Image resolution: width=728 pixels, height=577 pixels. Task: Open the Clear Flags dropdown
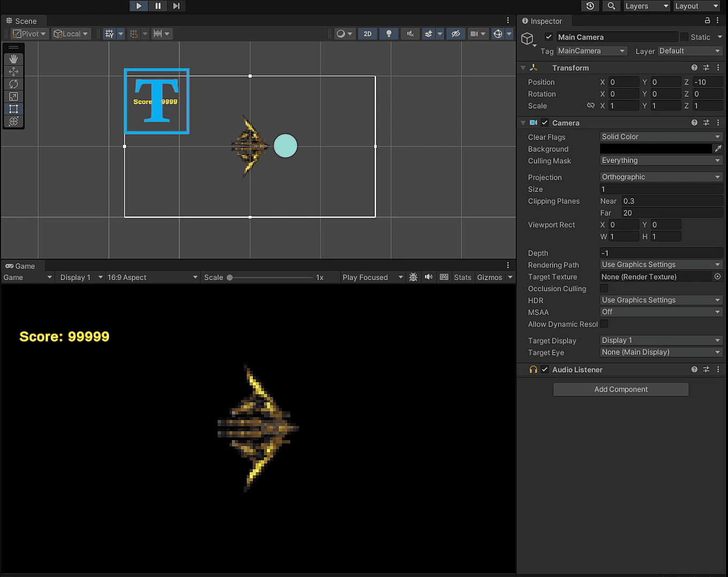pos(661,137)
